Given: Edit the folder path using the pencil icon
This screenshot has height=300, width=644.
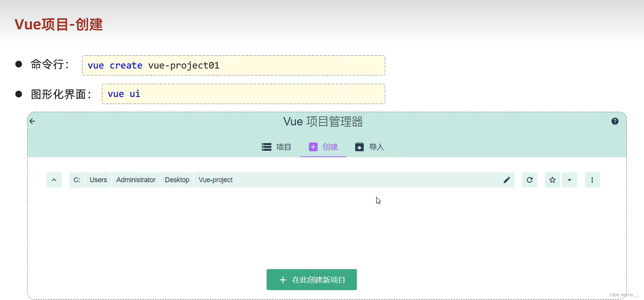Looking at the screenshot, I should pyautogui.click(x=507, y=180).
